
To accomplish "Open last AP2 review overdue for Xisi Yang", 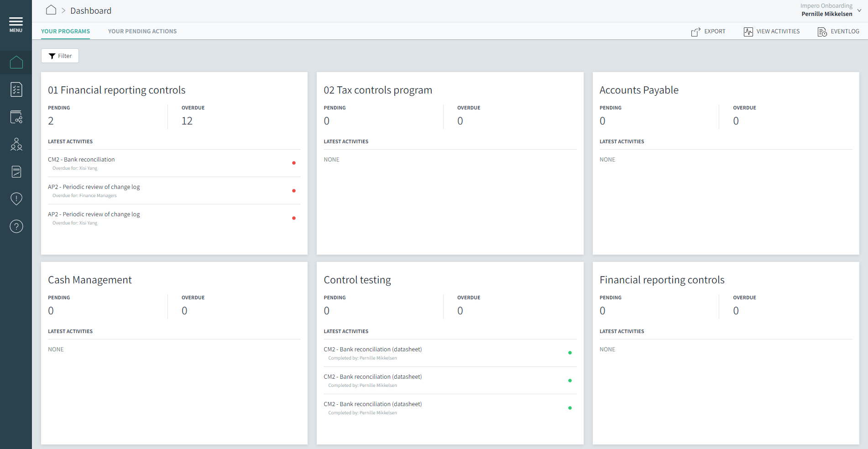I will 174,218.
